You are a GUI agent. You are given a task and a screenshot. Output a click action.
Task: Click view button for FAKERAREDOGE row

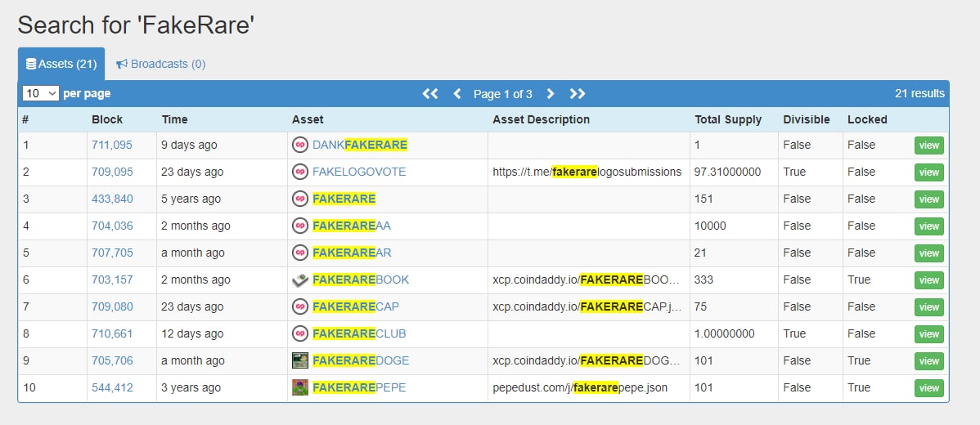click(928, 360)
